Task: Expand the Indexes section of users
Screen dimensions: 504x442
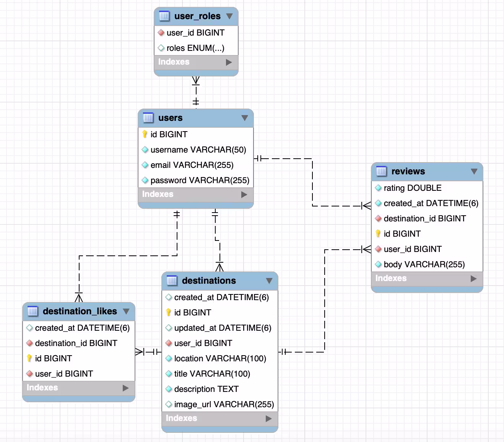Action: [244, 194]
